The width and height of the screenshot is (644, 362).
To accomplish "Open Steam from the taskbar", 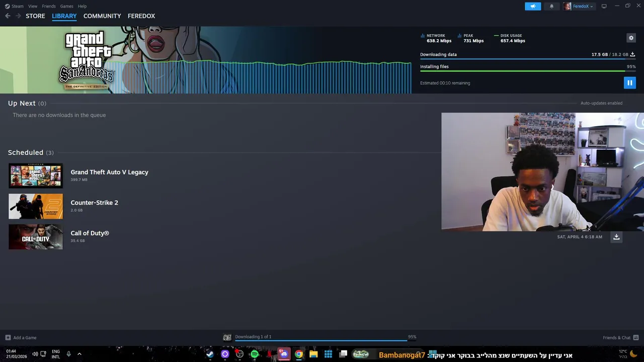I will pos(210,354).
